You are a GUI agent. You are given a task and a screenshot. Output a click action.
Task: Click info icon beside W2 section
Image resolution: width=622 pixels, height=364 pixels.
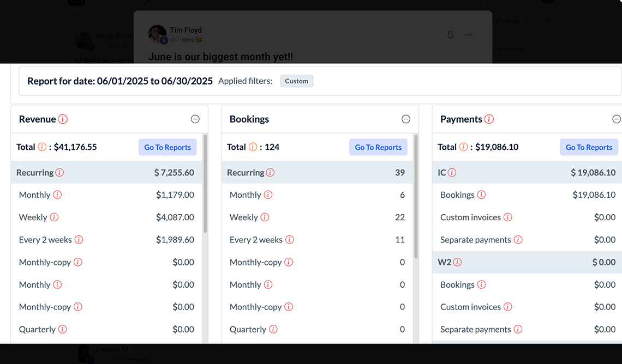tap(457, 262)
